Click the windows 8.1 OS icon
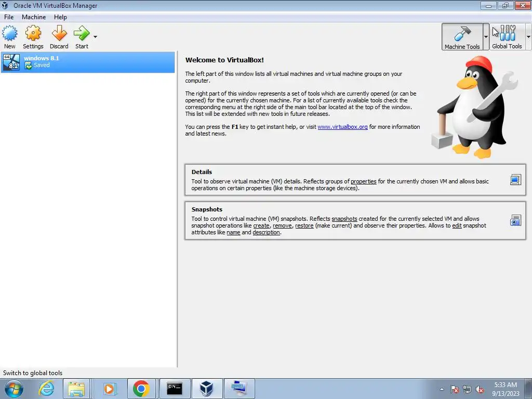Screen dimensions: 532x399 pyautogui.click(x=11, y=62)
